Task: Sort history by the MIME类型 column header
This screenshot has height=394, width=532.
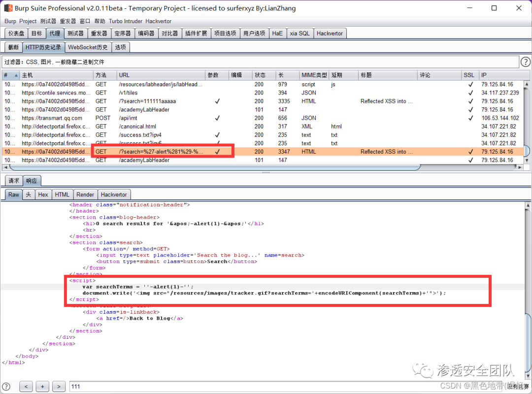Action: pos(314,75)
